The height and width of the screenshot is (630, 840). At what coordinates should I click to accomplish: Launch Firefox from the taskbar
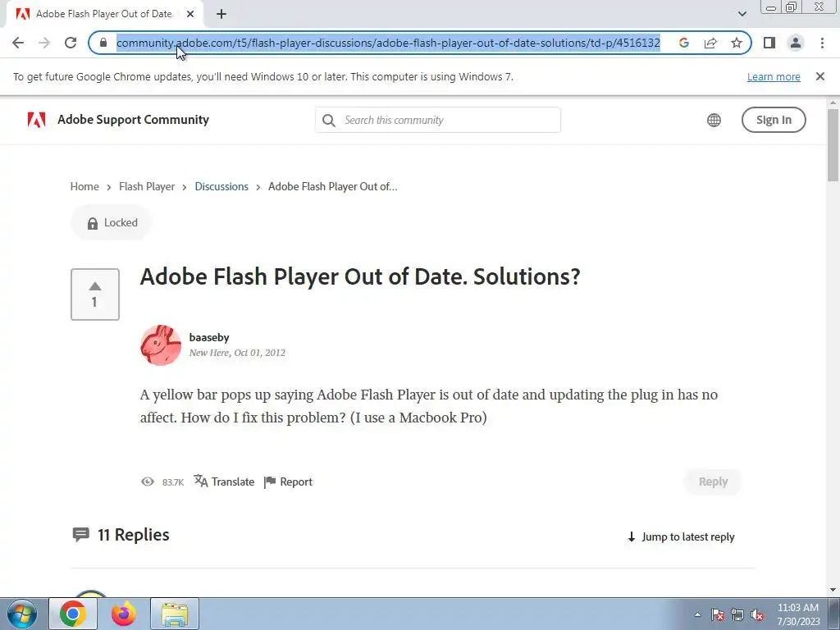pyautogui.click(x=124, y=614)
